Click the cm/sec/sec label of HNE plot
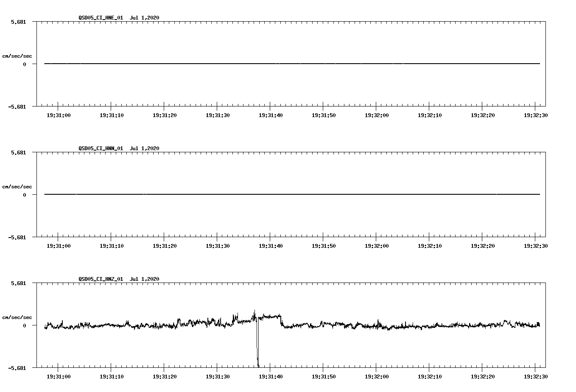The height and width of the screenshot is (392, 576). tap(17, 56)
